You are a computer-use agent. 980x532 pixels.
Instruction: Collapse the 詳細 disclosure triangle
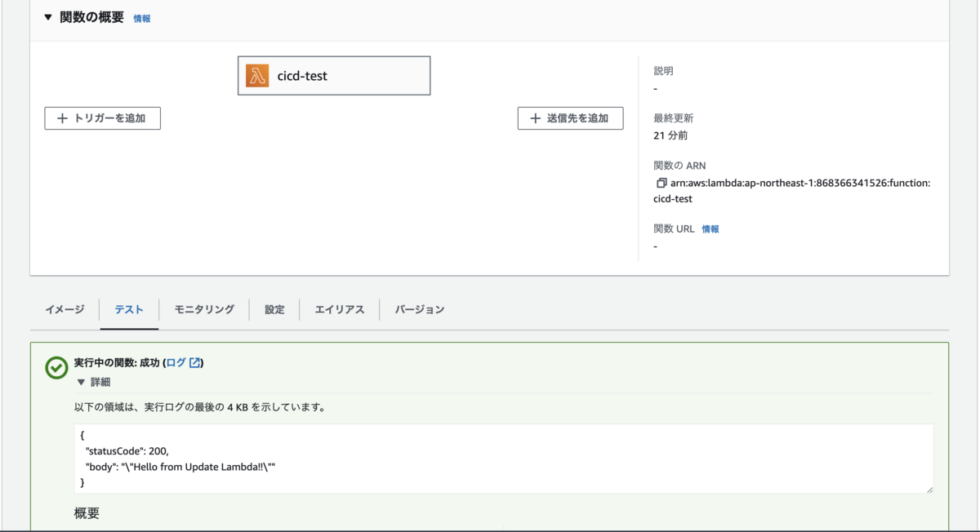tap(81, 382)
